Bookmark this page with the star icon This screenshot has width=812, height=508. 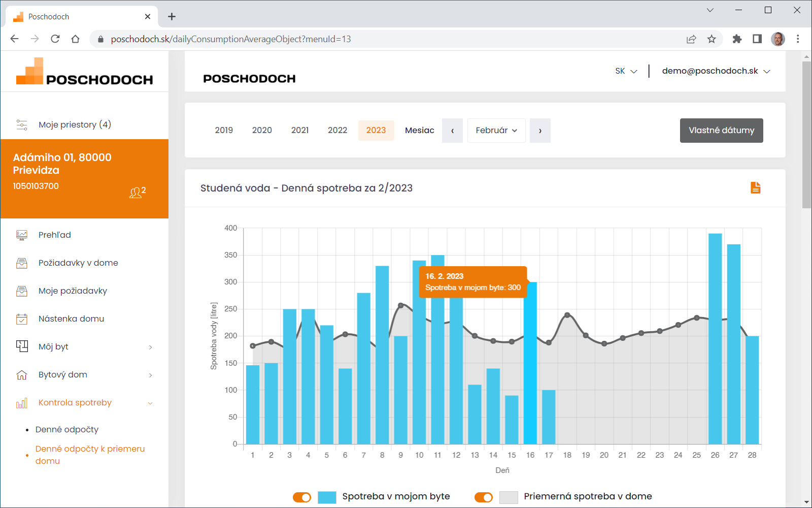click(712, 39)
